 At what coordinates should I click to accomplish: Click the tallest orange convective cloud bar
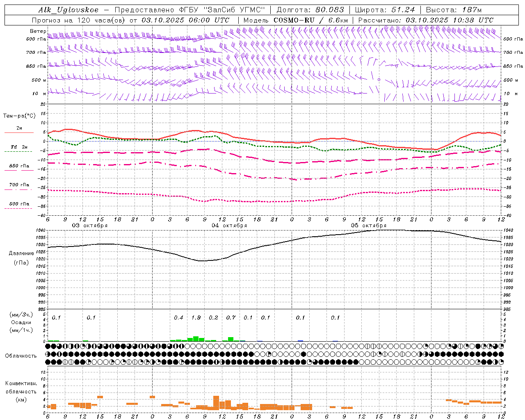(x=216, y=403)
